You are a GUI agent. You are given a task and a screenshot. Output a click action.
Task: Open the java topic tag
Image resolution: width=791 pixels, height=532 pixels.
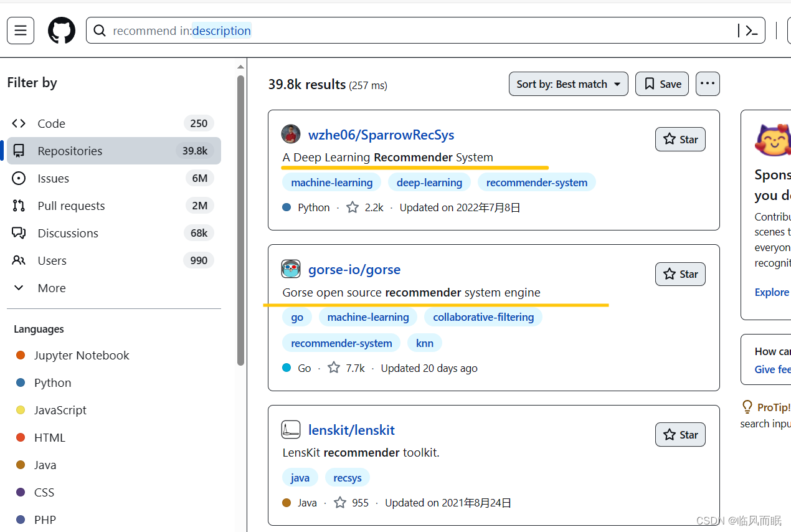click(x=300, y=478)
